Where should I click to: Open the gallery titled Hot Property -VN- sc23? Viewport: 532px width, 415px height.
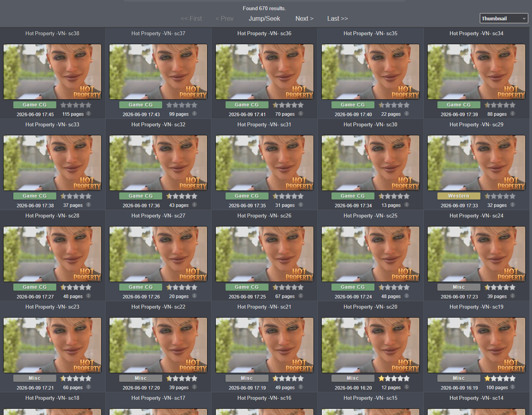52,307
